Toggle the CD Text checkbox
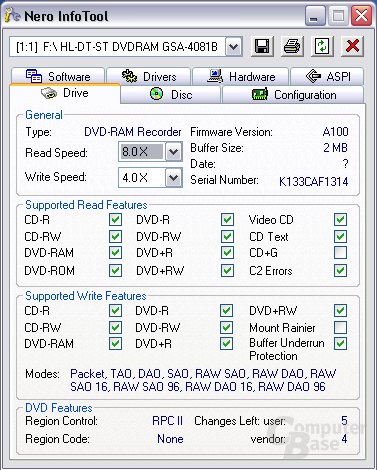Image resolution: width=377 pixels, height=470 pixels. (340, 236)
